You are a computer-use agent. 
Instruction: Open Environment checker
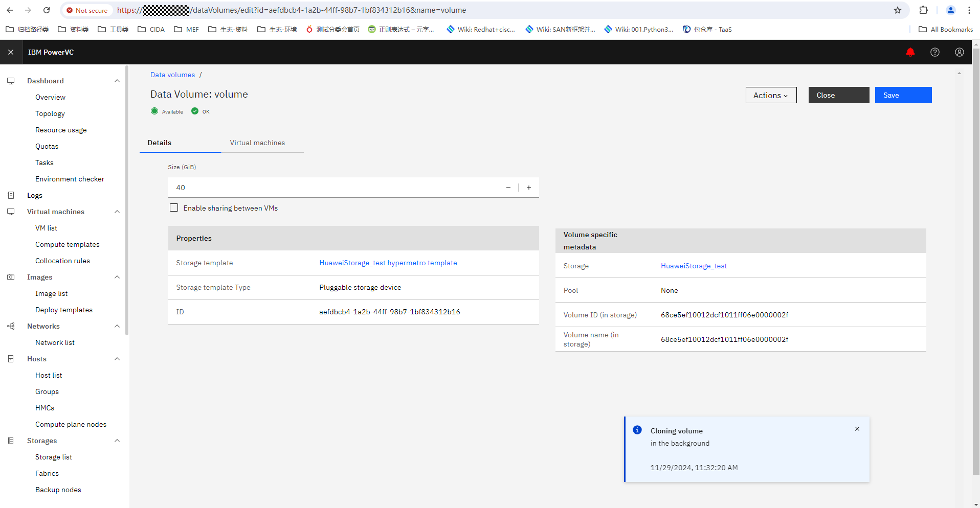[x=70, y=179]
